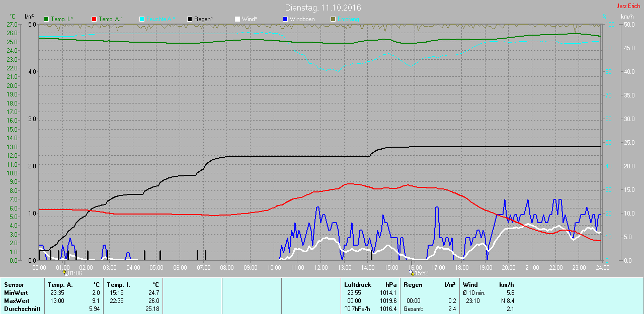
Task: Click the cyan Feuchte A. legend square
Action: 142,19
